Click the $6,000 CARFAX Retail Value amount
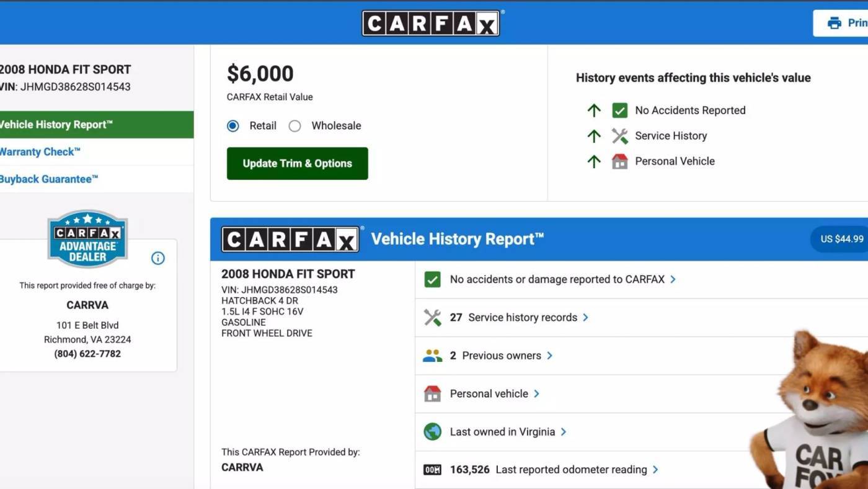The width and height of the screenshot is (868, 489). (260, 74)
